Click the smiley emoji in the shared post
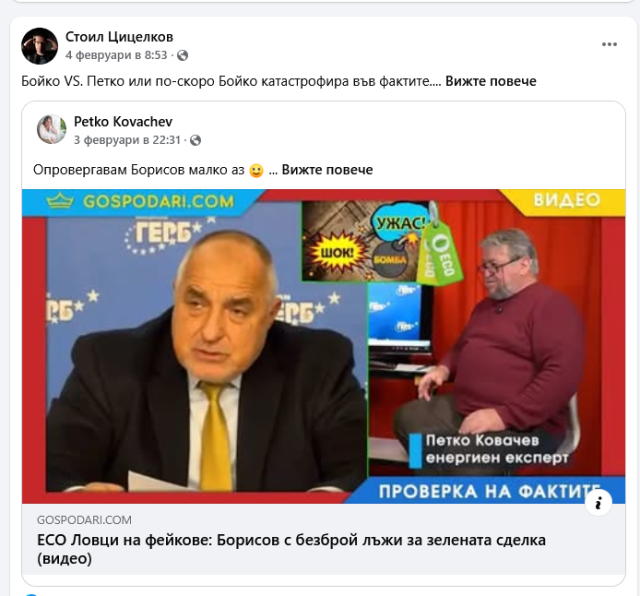This screenshot has height=596, width=640. (x=256, y=170)
